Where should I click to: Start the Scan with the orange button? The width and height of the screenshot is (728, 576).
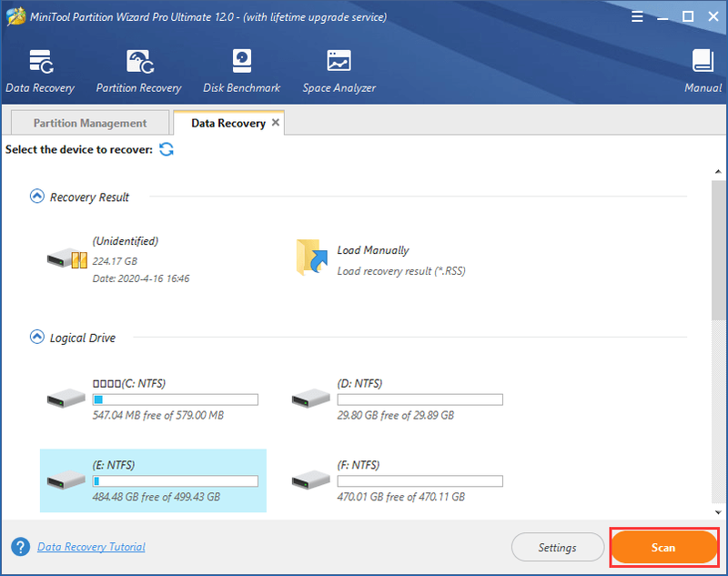[664, 547]
